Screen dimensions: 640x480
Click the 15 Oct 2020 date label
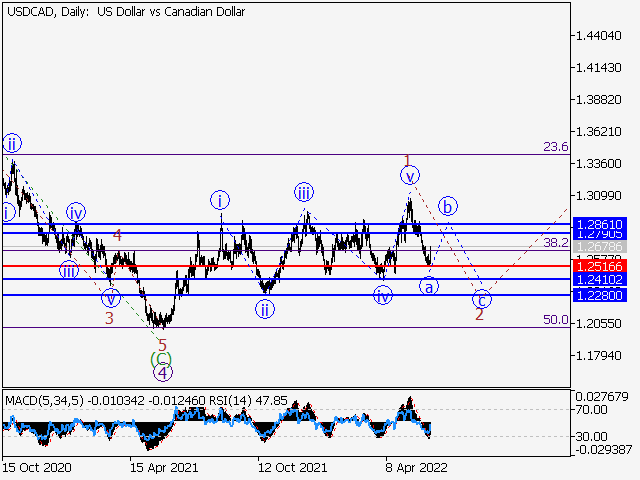pyautogui.click(x=37, y=467)
